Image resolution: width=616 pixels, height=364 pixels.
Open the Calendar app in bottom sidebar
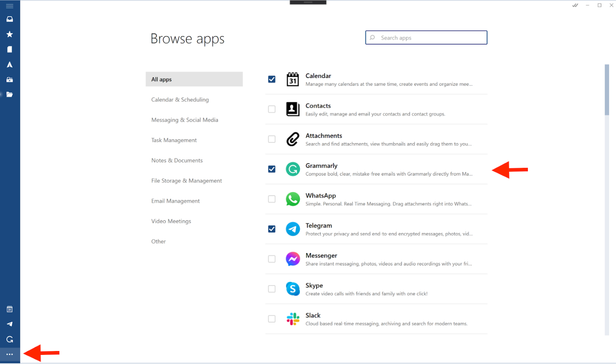tap(9, 309)
